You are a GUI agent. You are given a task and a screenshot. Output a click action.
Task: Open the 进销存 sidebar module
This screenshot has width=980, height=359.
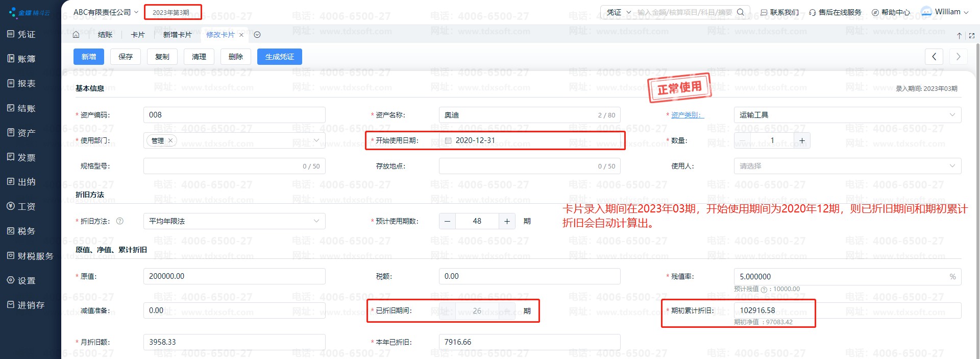point(26,305)
